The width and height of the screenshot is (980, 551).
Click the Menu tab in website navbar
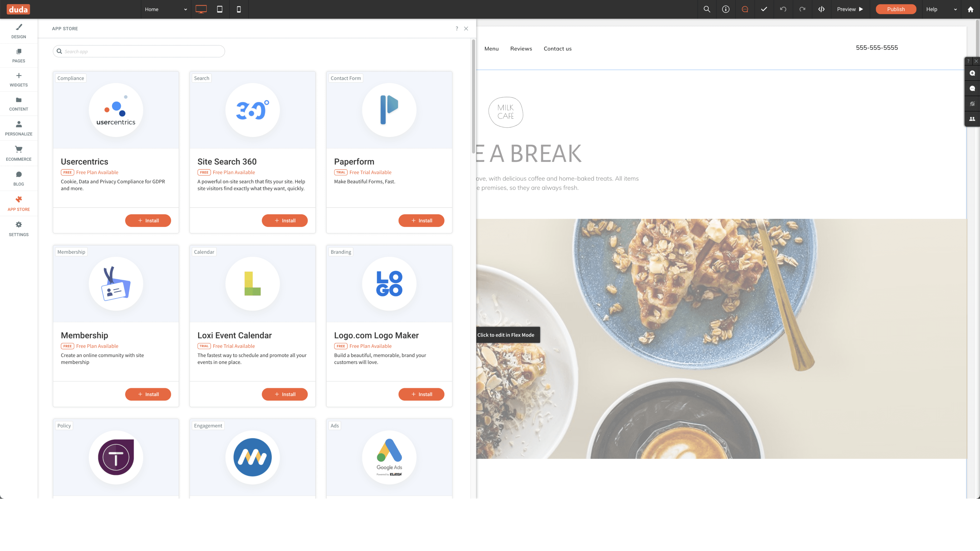[491, 48]
